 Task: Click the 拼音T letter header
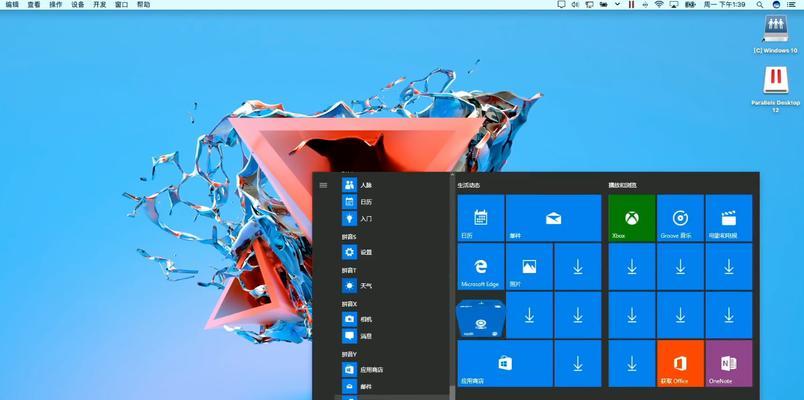[349, 270]
